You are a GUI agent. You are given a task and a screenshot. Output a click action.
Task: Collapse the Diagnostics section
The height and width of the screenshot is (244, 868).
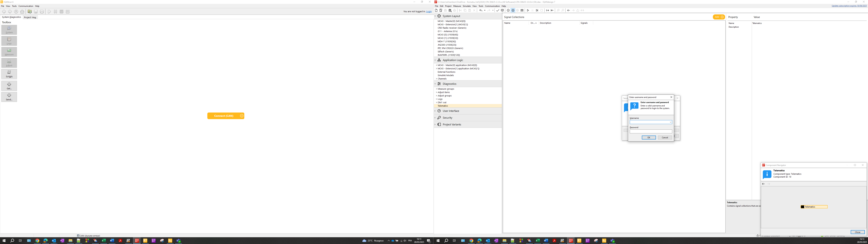435,84
